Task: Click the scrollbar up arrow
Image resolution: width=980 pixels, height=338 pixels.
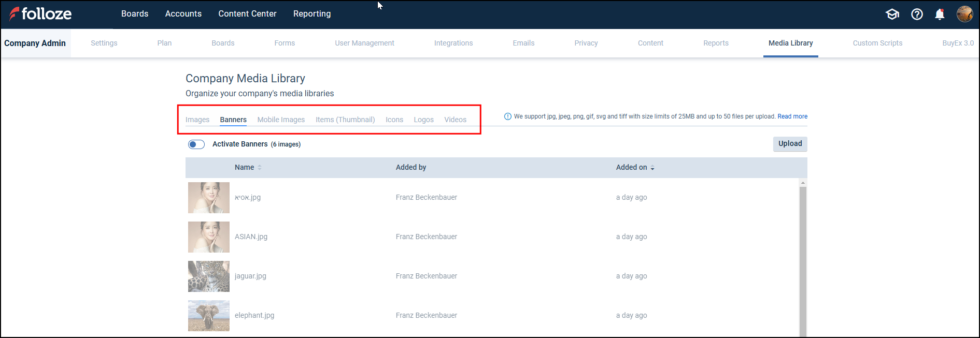Action: (x=803, y=183)
